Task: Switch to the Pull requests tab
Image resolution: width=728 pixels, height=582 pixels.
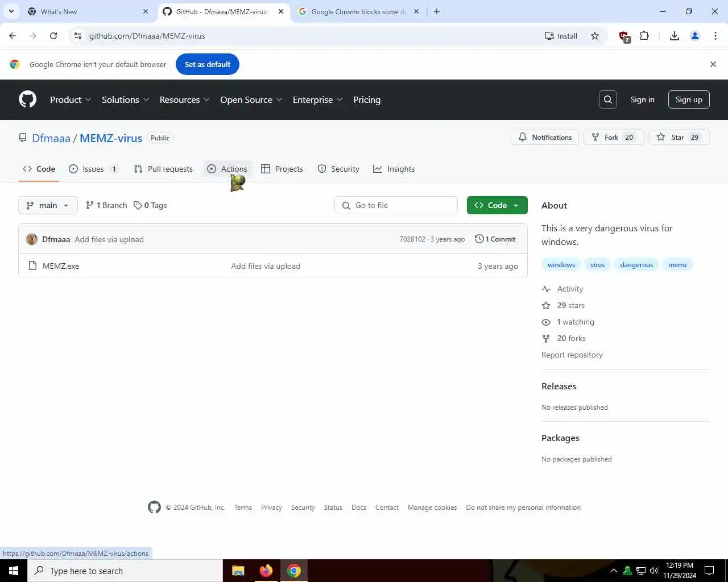Action: pos(163,169)
